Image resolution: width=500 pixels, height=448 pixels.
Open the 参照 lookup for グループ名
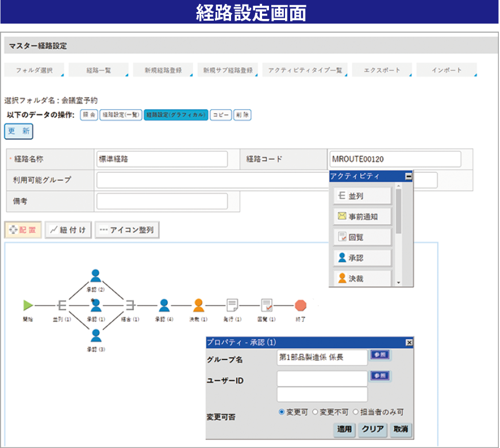(379, 355)
